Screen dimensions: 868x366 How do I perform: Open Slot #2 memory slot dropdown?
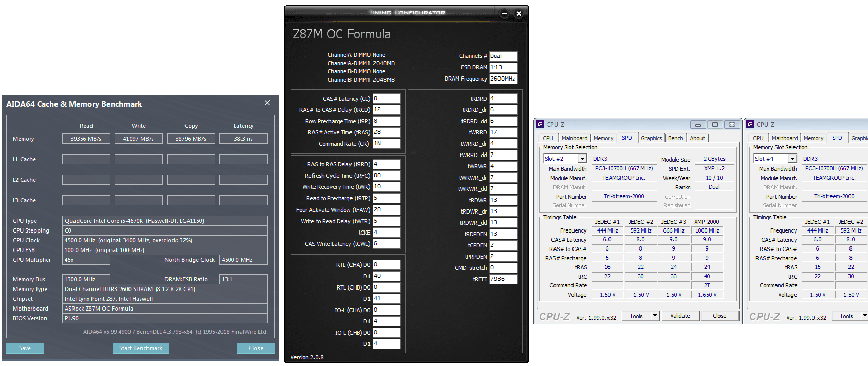pos(582,159)
